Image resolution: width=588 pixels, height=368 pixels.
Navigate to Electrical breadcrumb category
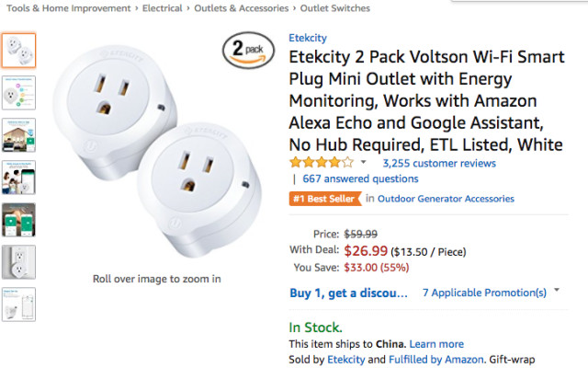coord(173,8)
